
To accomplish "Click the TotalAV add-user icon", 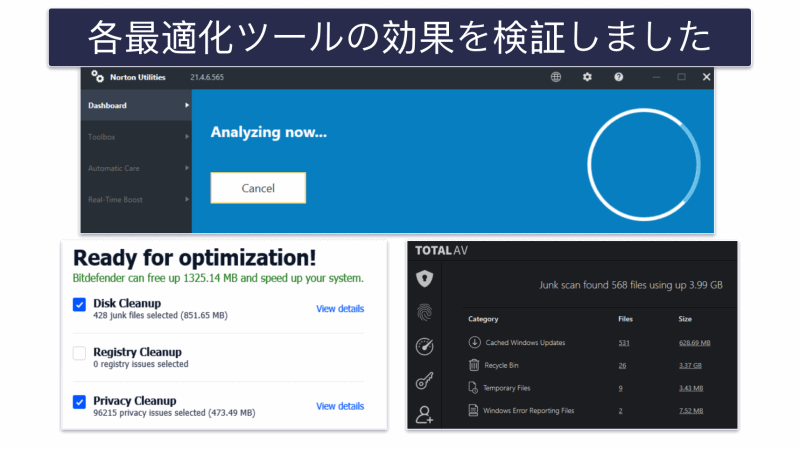I will pyautogui.click(x=424, y=414).
